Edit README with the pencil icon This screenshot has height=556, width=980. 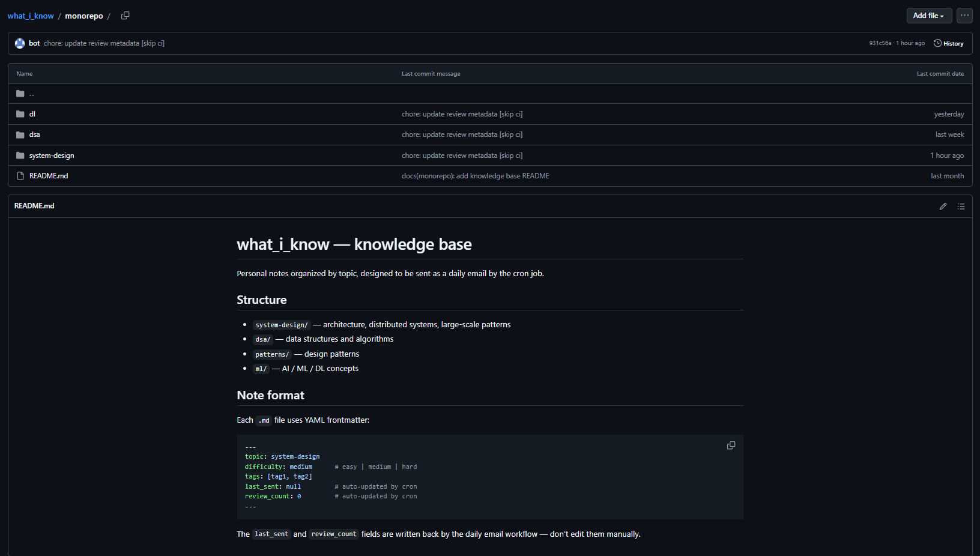coord(943,206)
